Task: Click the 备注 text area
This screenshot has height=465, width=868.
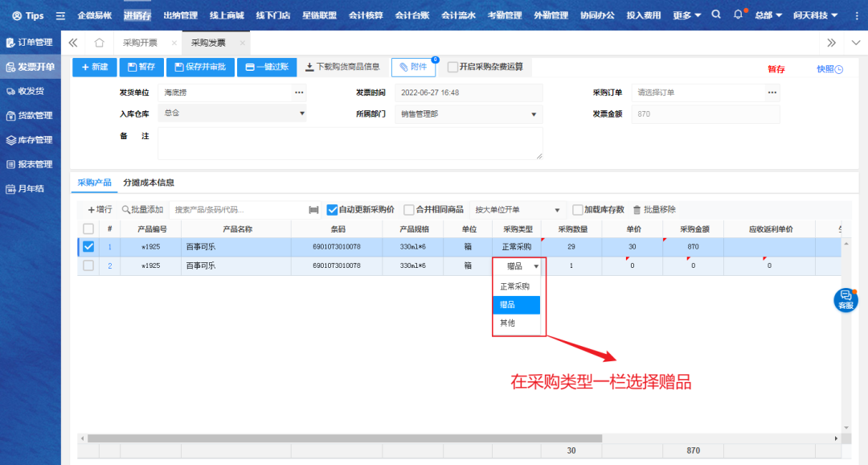Action: [350, 143]
